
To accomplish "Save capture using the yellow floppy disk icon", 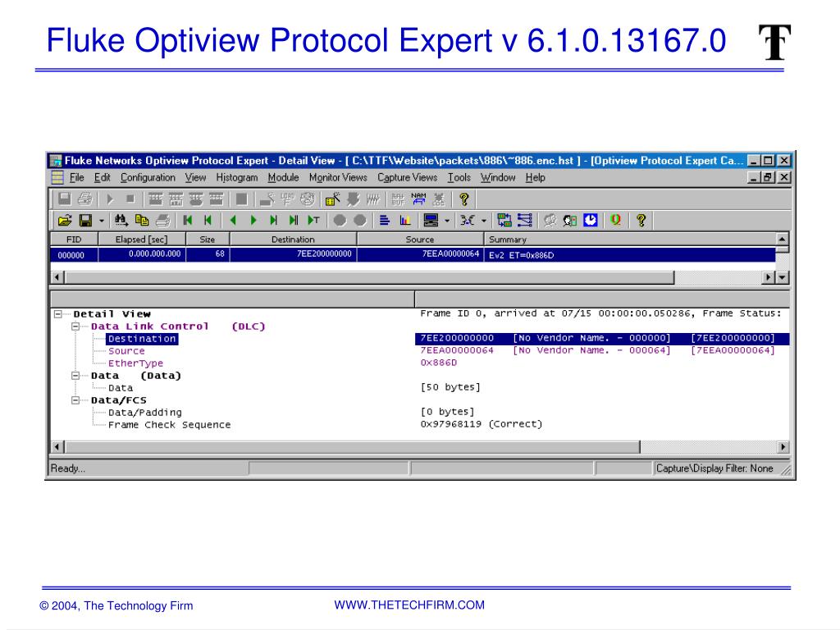I will (x=85, y=220).
